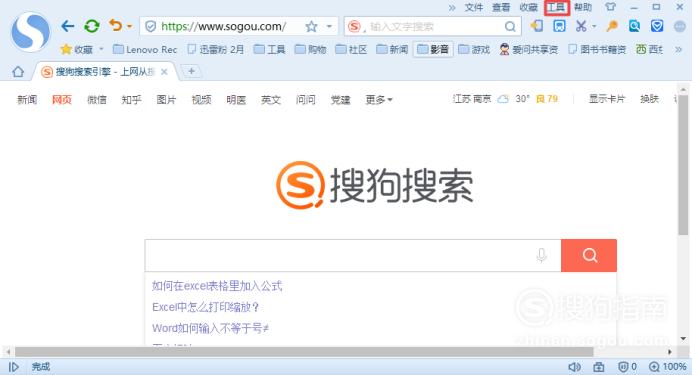The height and width of the screenshot is (375, 692).
Task: Expand the 收藏 bookmarks dropdown arrow
Action: [x=102, y=49]
